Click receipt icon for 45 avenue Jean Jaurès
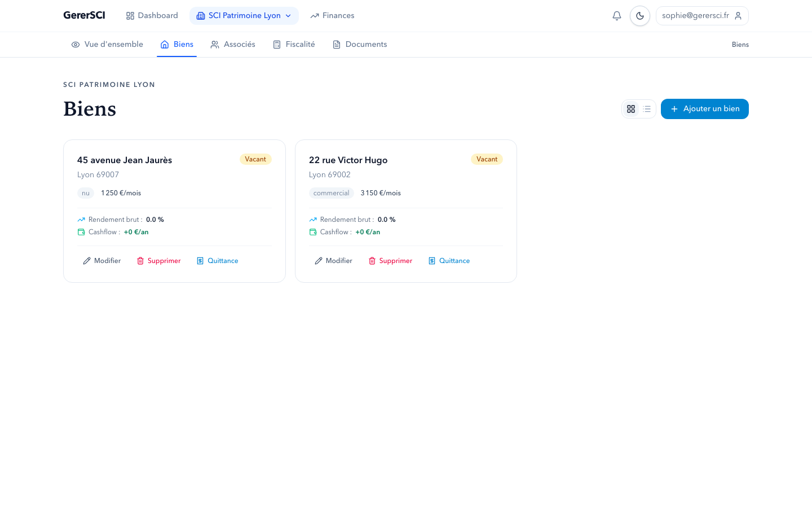Viewport: 812px width, 508px height. tap(200, 261)
